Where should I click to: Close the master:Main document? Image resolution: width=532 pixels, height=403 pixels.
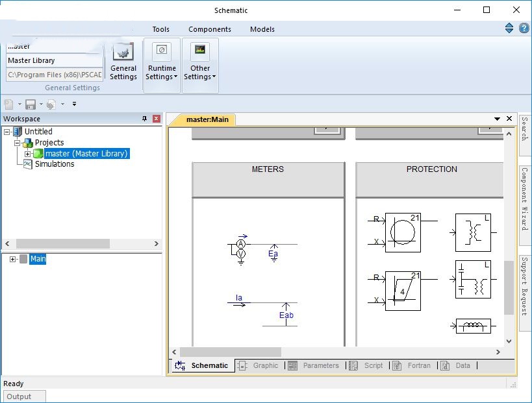click(509, 118)
